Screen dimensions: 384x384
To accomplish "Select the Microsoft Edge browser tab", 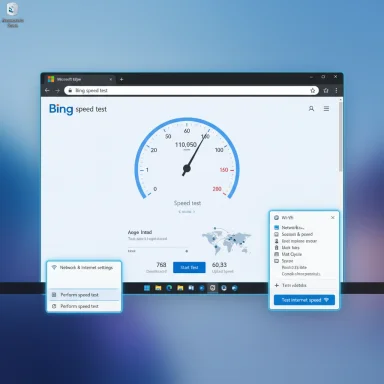I will pyautogui.click(x=80, y=79).
